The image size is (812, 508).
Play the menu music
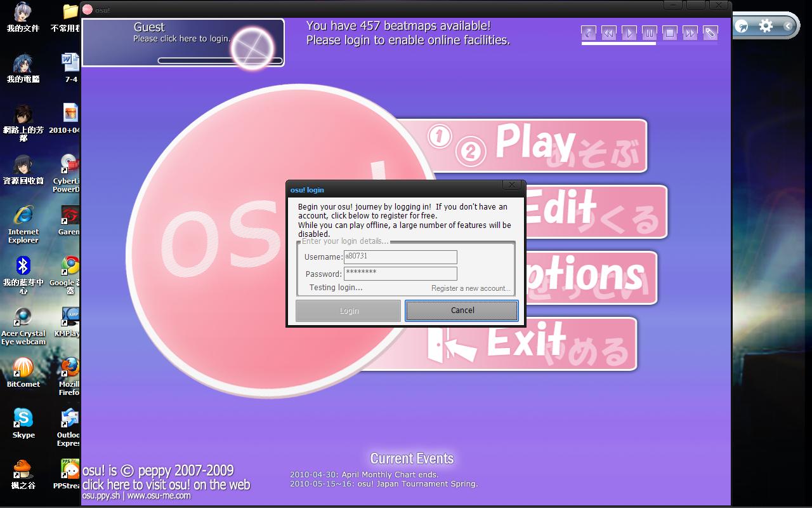(x=629, y=32)
